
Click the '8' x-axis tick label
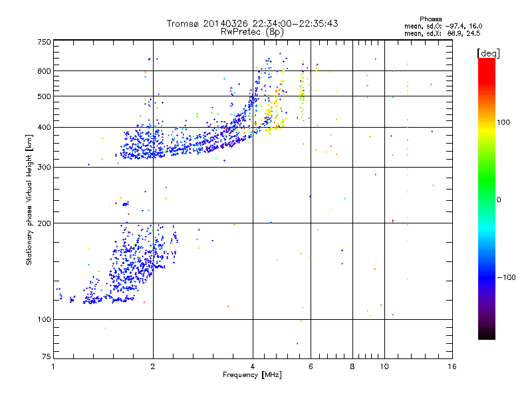[352, 366]
